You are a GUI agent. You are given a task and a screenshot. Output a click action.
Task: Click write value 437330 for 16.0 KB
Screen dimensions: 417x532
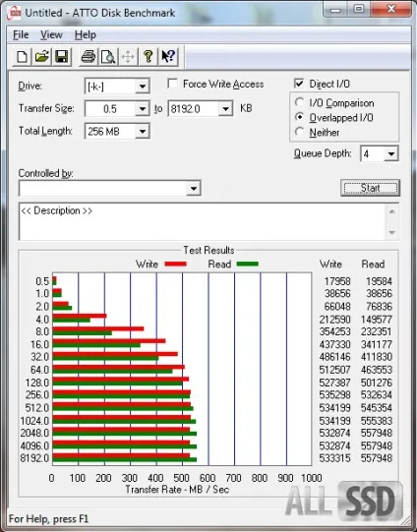pos(335,344)
